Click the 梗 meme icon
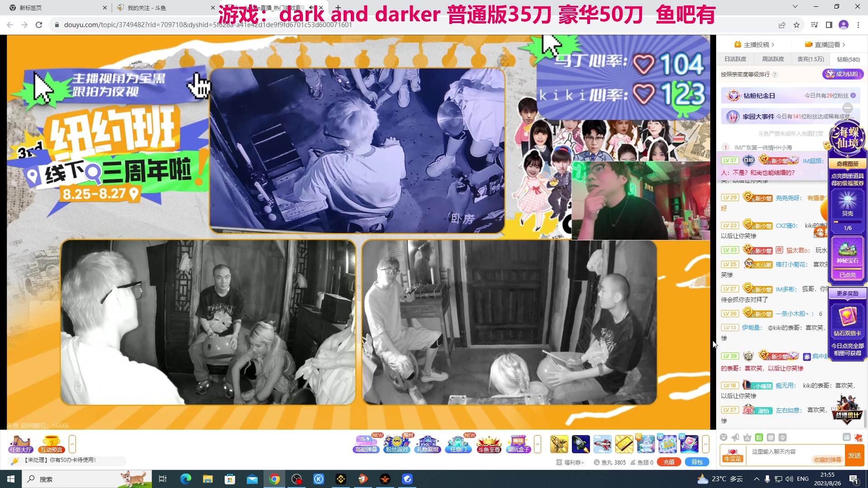 (771, 437)
